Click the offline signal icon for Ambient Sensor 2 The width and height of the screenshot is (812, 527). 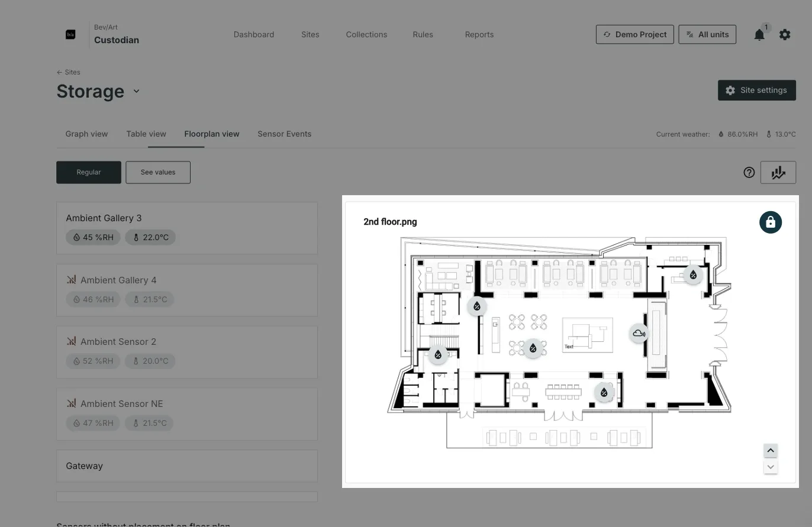coord(72,341)
